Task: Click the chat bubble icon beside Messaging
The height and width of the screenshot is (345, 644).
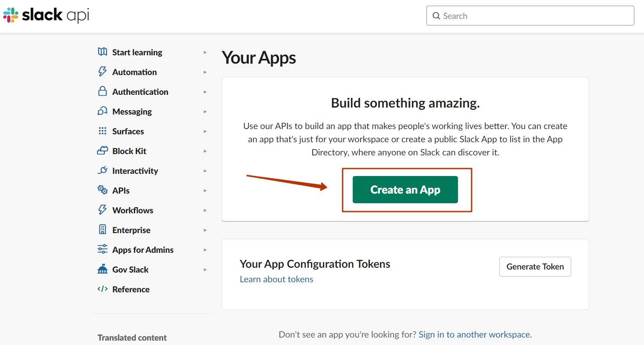Action: pyautogui.click(x=102, y=111)
